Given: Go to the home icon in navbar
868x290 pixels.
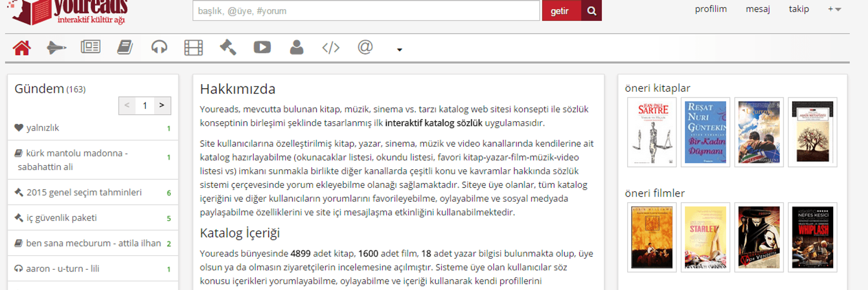Looking at the screenshot, I should pos(21,48).
